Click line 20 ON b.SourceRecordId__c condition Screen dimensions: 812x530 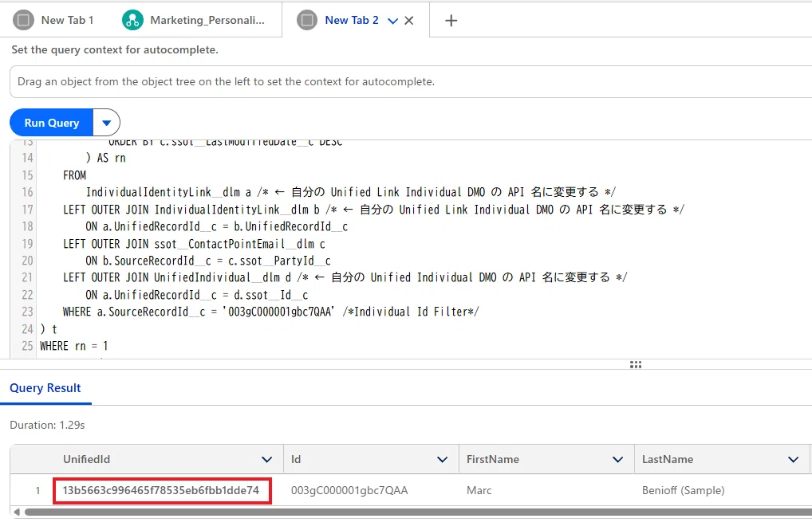click(208, 261)
